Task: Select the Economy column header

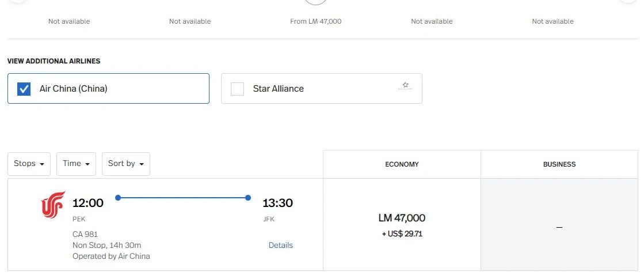Action: tap(402, 164)
